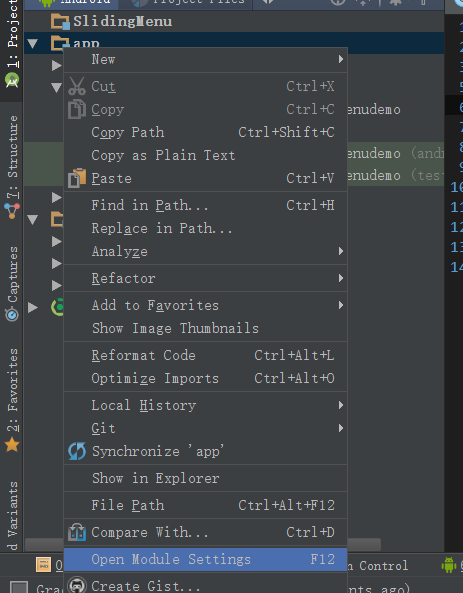Screen dimensions: 463x593
Task: Click the Structure tab node-graph icon
Action: click(12, 211)
